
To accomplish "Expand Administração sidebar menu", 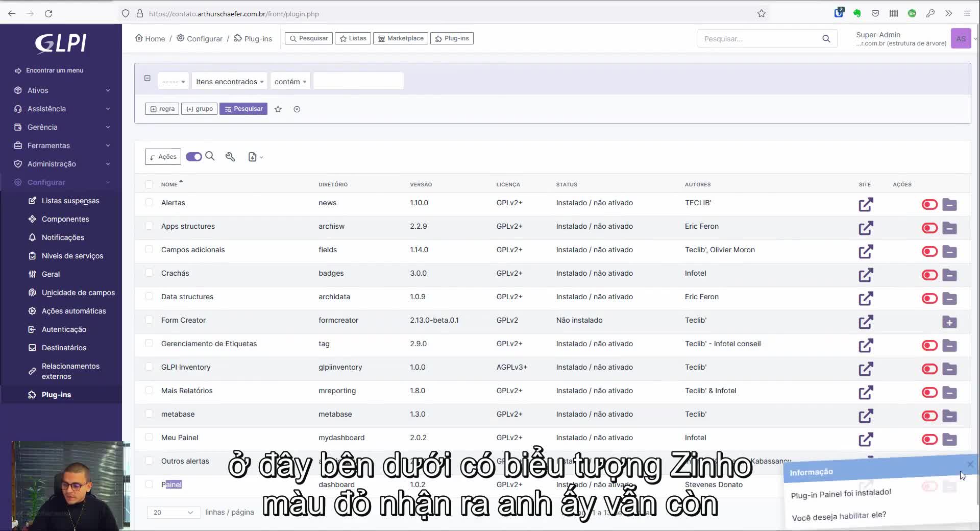I will point(61,164).
